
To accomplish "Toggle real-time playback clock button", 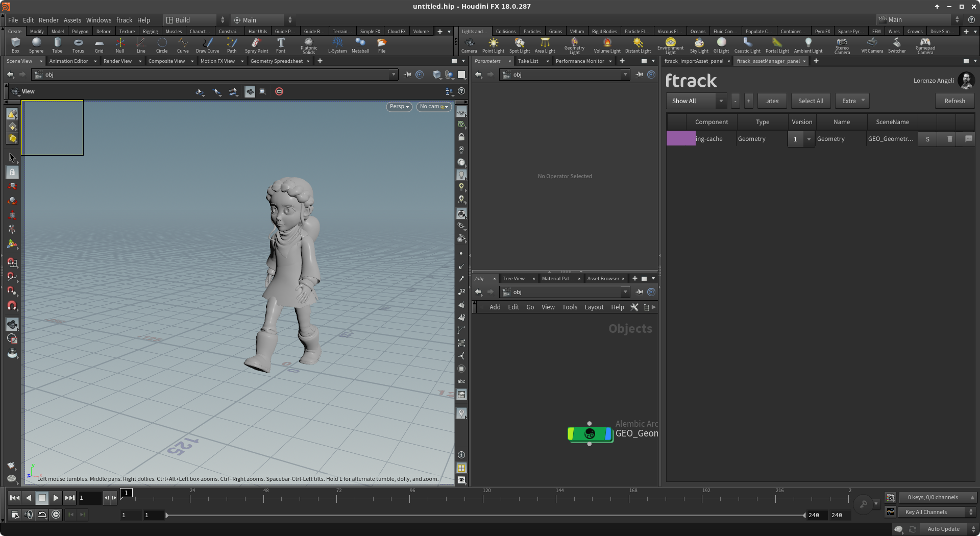I will tap(56, 515).
